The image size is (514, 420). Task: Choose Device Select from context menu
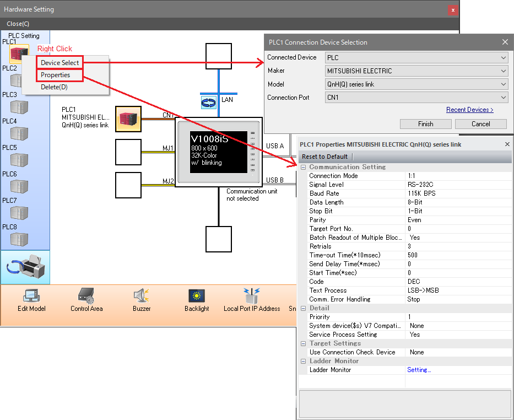click(x=59, y=63)
